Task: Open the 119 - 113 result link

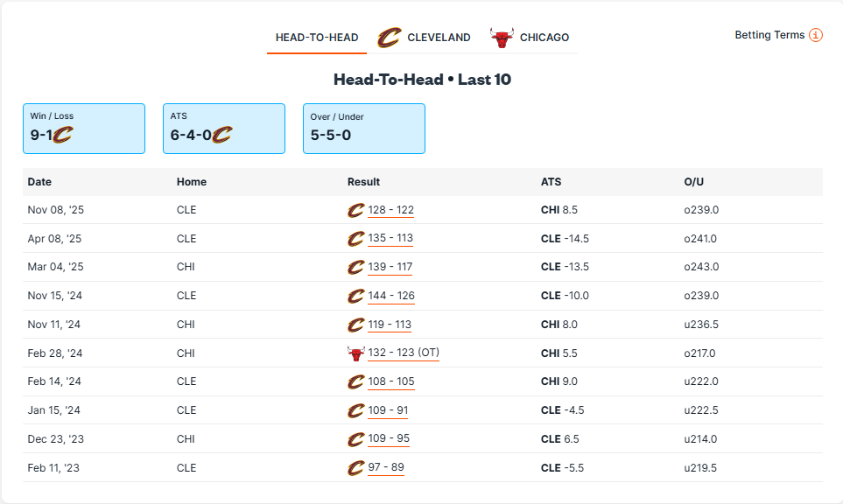Action: click(390, 325)
